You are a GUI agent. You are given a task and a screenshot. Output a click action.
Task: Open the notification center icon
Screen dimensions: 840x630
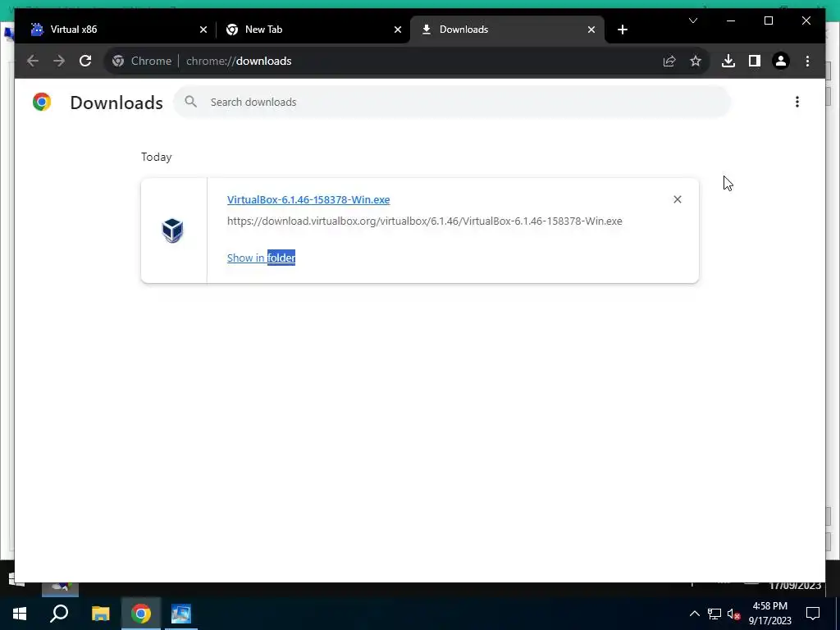(813, 614)
